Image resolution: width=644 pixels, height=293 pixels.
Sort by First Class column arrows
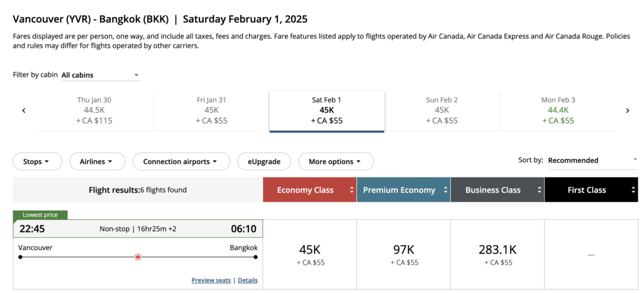(633, 190)
